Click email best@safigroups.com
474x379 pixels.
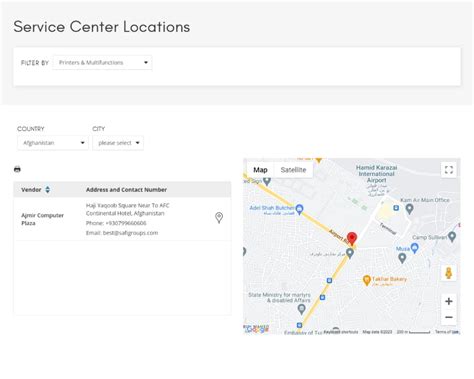[130, 233]
